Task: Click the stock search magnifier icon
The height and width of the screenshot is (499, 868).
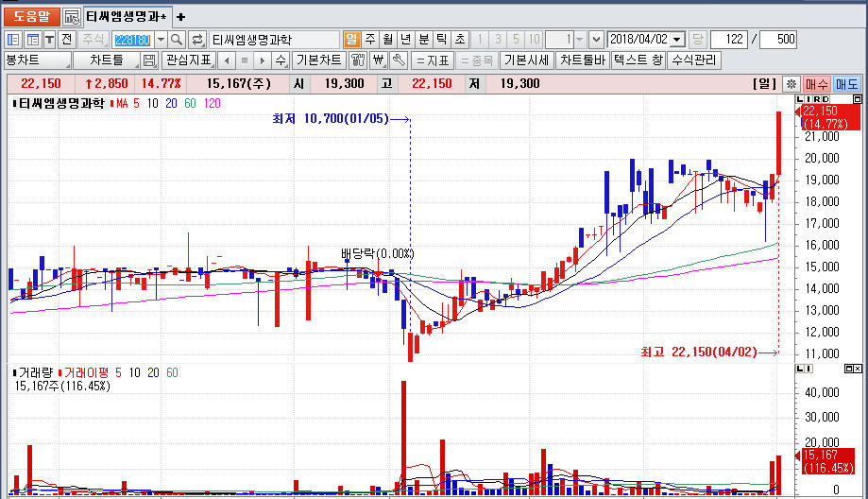Action: [176, 40]
